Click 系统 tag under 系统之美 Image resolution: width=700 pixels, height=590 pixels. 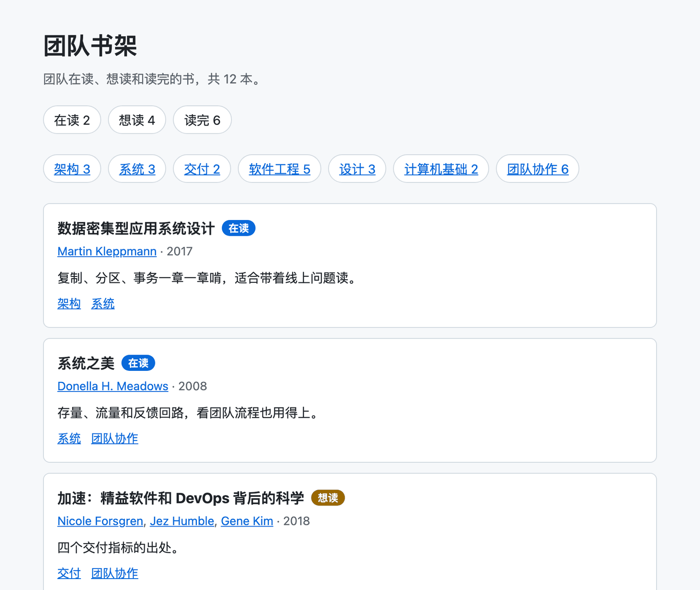[69, 438]
